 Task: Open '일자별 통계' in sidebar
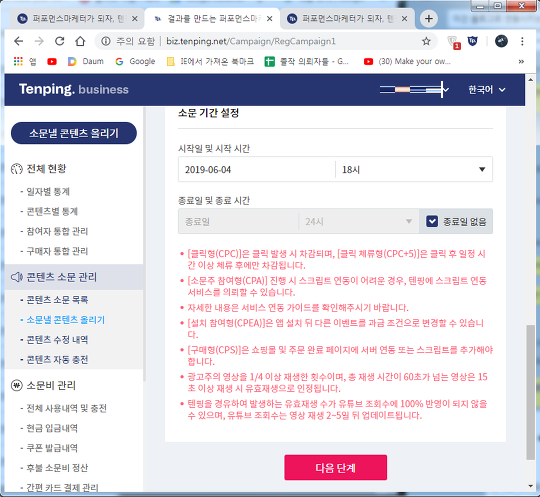48,191
